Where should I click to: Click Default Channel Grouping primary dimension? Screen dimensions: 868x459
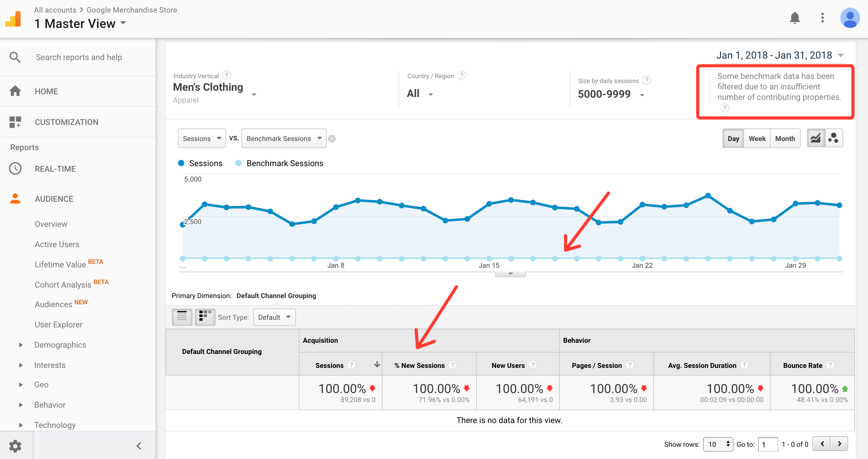pos(276,295)
